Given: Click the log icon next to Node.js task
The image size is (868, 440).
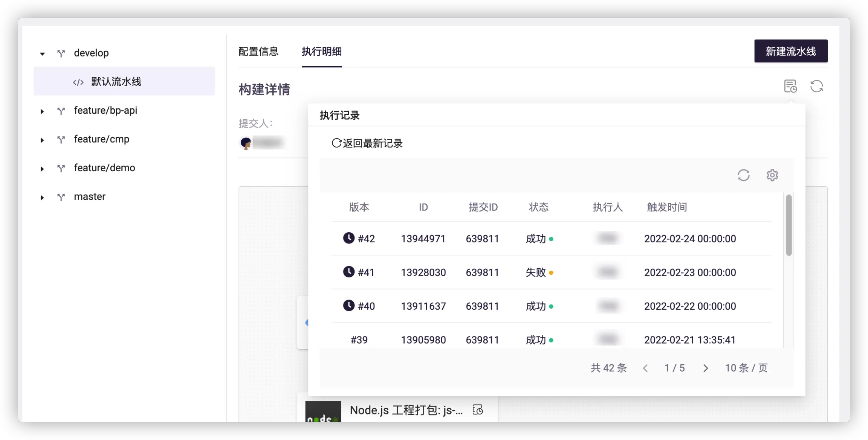Looking at the screenshot, I should click(x=478, y=410).
